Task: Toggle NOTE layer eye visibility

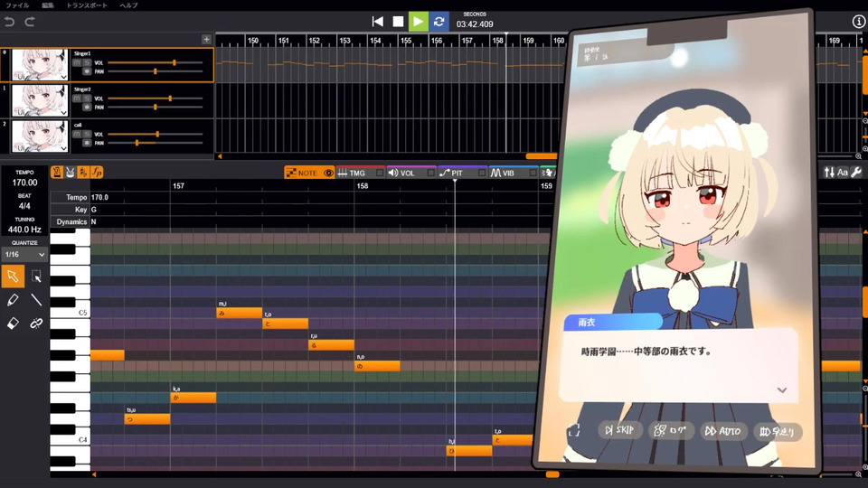Action: click(328, 173)
